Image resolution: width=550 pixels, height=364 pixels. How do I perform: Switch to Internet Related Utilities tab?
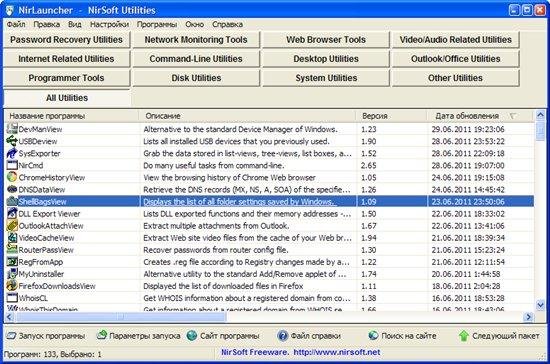67,59
